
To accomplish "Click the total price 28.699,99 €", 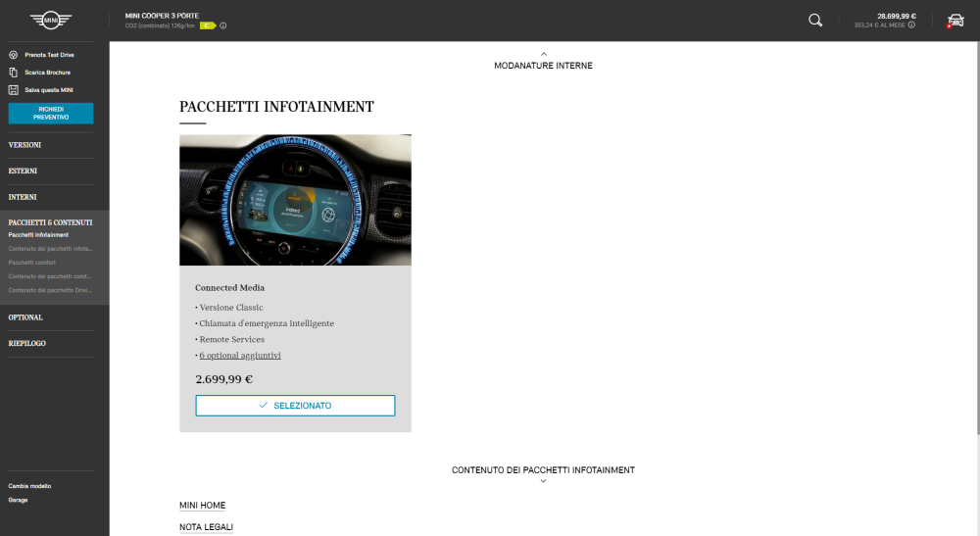I will (x=897, y=17).
